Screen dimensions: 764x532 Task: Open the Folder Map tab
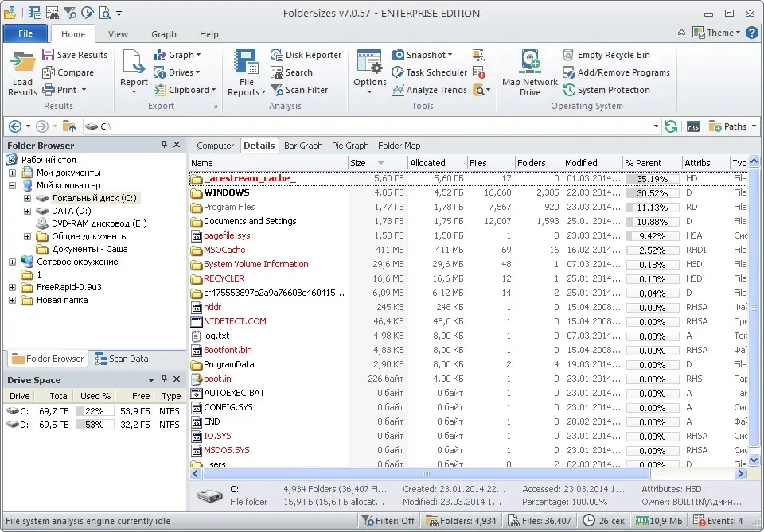(399, 146)
